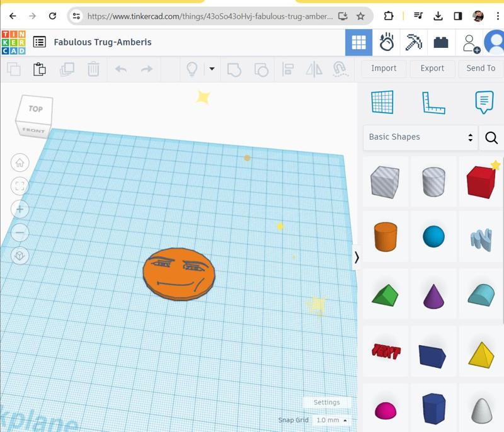The width and height of the screenshot is (504, 432).
Task: Click the Home view button
Action: [20, 162]
